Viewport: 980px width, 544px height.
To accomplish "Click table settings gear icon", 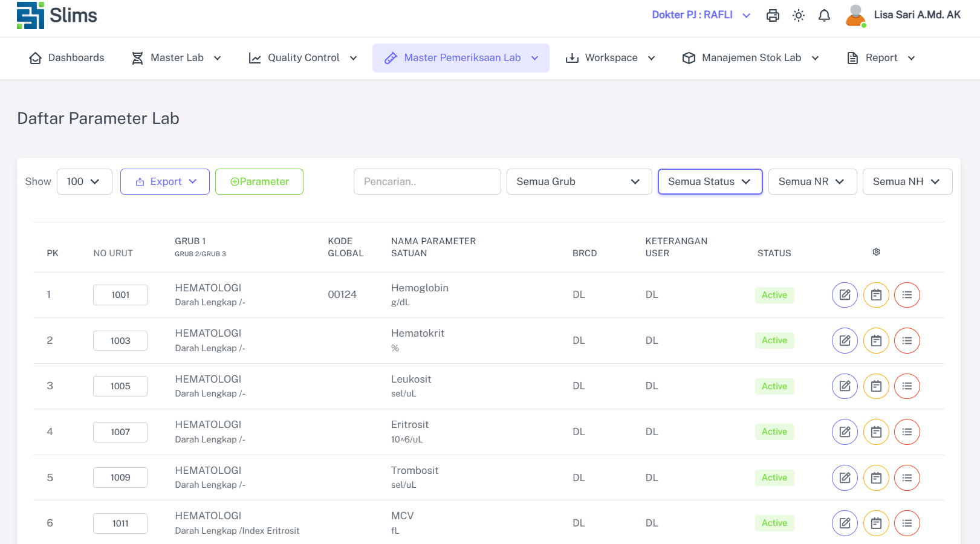I will pos(876,252).
